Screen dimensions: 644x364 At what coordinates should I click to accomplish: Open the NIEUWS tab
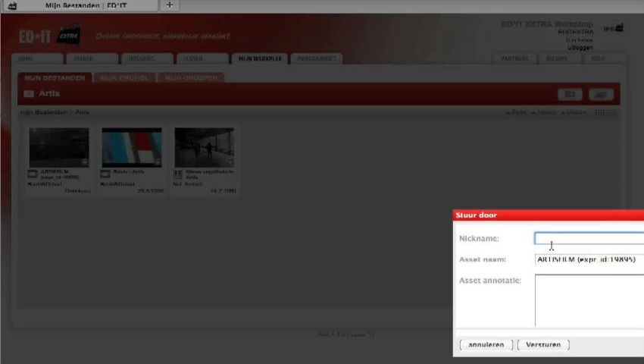tap(561, 59)
